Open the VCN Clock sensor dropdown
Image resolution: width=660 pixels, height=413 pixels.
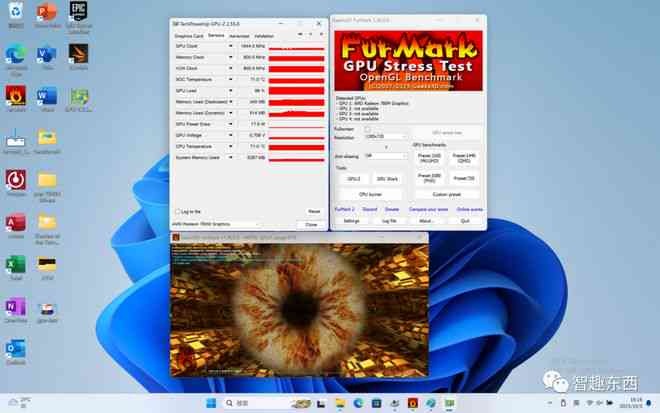(x=230, y=68)
